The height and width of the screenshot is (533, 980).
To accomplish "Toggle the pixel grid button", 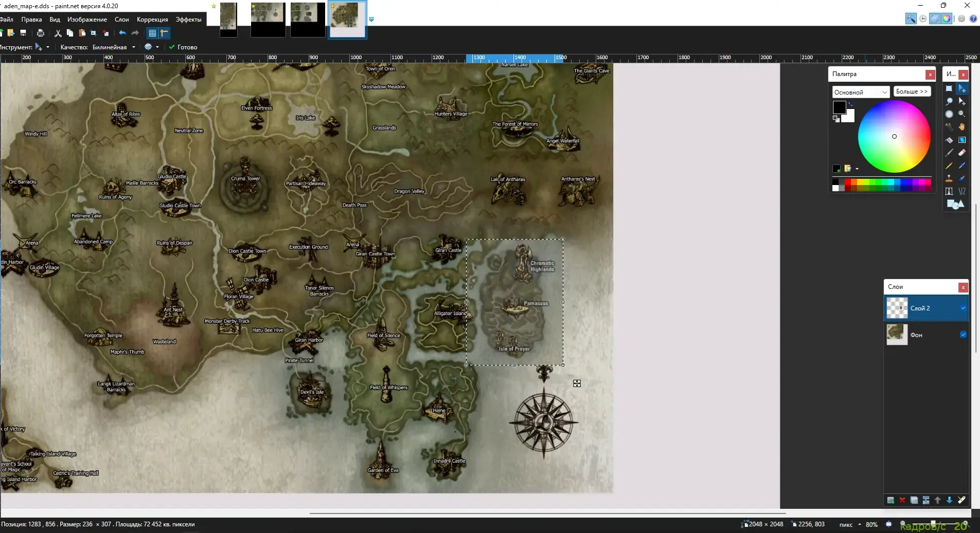I will pyautogui.click(x=152, y=33).
